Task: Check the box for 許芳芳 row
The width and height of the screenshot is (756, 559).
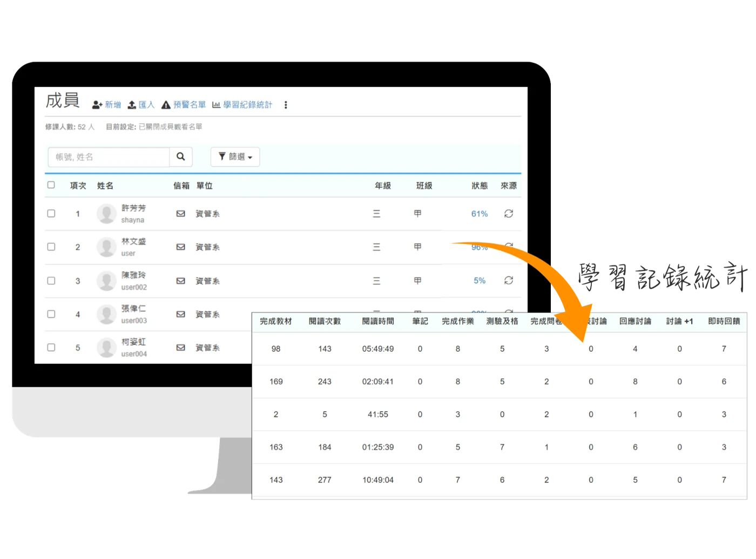Action: 51,214
